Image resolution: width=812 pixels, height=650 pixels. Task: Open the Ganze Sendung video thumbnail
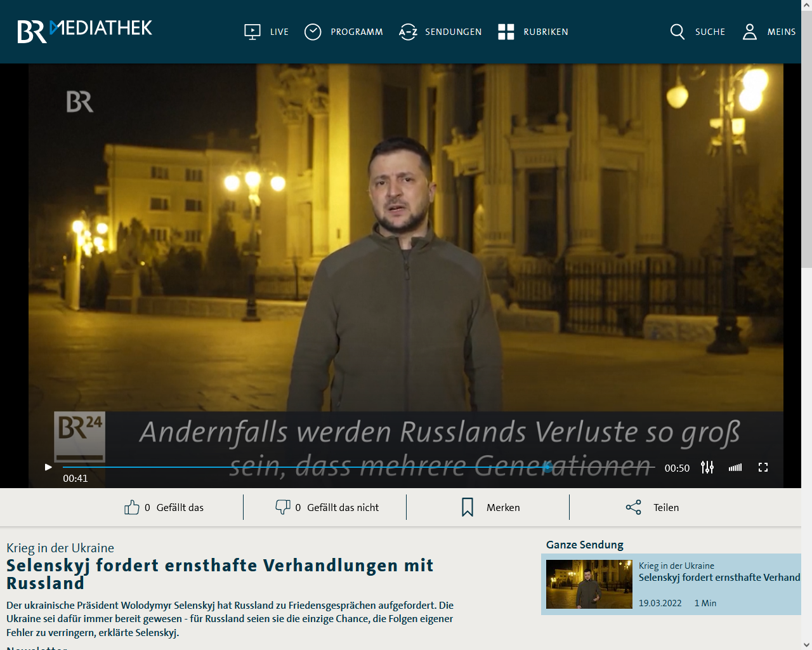[589, 584]
